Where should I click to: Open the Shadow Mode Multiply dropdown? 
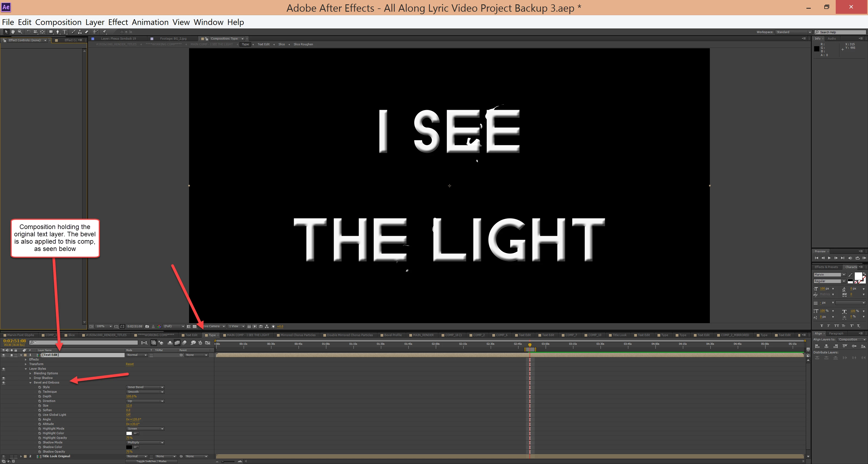click(x=145, y=442)
